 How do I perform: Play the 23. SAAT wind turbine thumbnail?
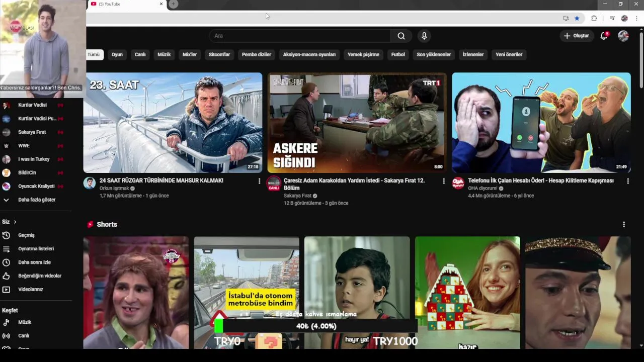(173, 123)
